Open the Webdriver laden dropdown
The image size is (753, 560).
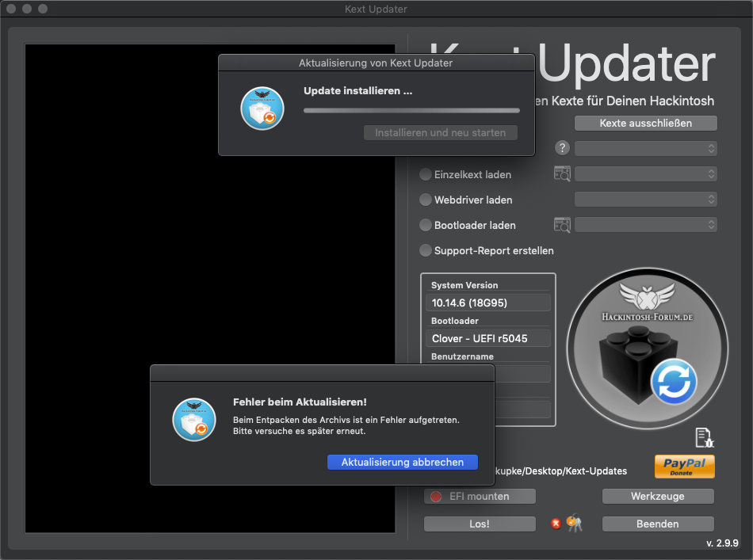point(645,199)
